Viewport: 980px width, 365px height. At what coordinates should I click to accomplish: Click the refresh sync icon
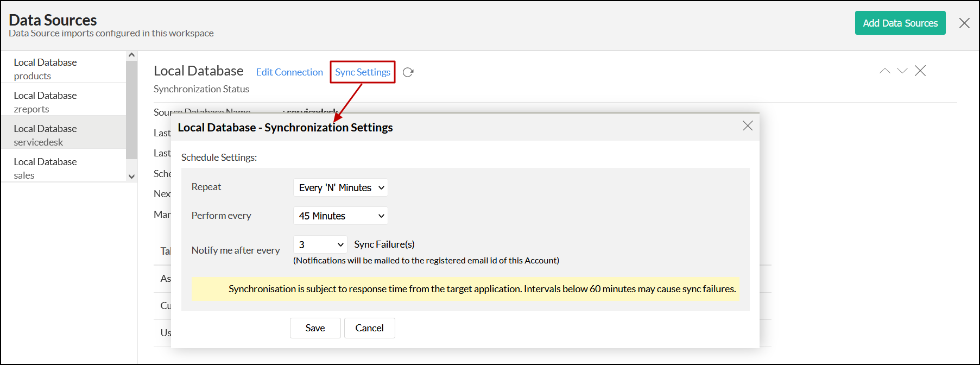click(x=408, y=72)
